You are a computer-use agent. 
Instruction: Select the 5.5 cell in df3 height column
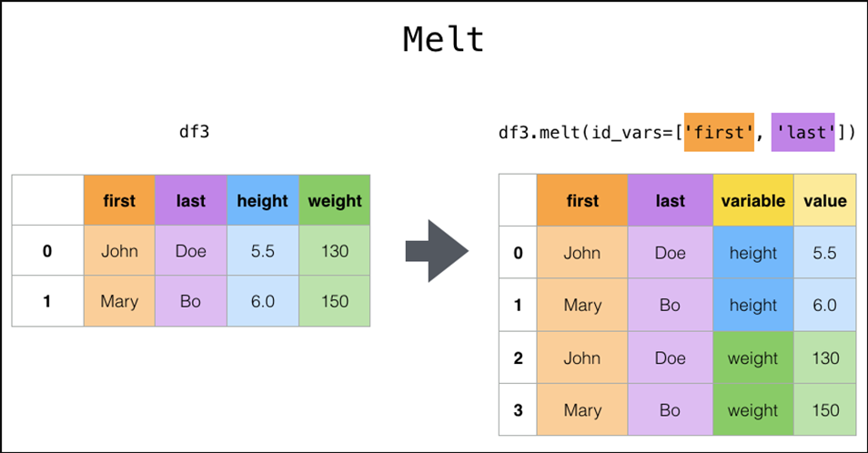tap(263, 250)
